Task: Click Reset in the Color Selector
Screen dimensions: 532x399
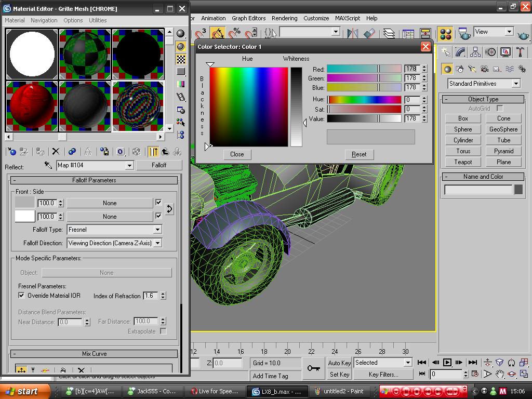Action: click(359, 154)
